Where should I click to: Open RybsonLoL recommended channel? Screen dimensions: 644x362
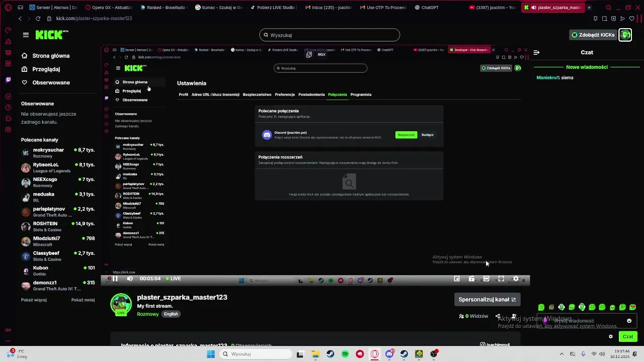click(x=58, y=167)
